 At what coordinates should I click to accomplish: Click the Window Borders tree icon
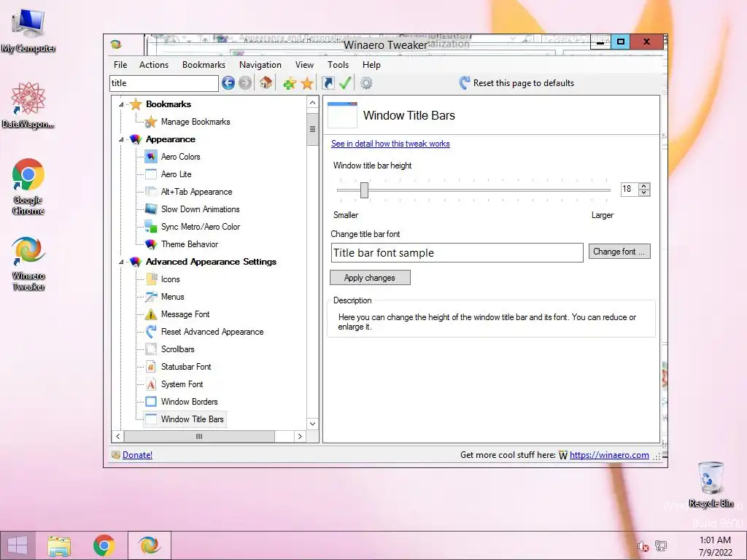(x=151, y=402)
